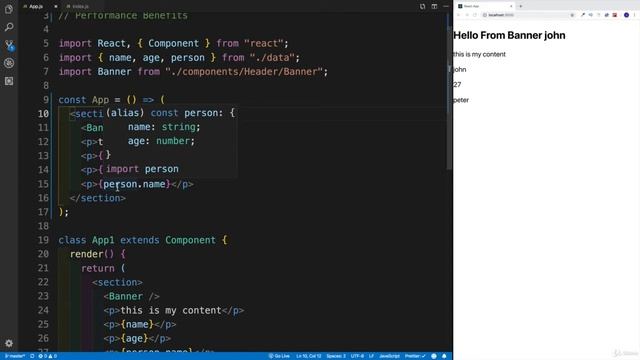This screenshot has height=360, width=640.
Task: Open the notifications bell in status bar
Action: 444,356
